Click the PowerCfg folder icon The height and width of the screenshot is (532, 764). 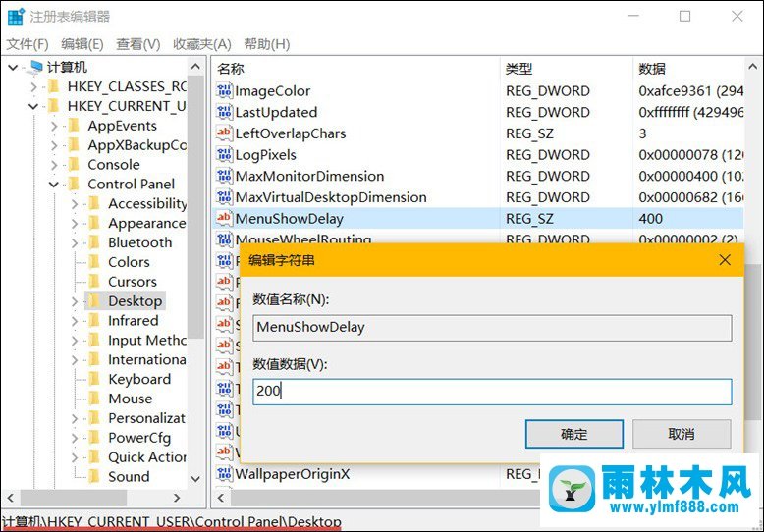[x=94, y=438]
